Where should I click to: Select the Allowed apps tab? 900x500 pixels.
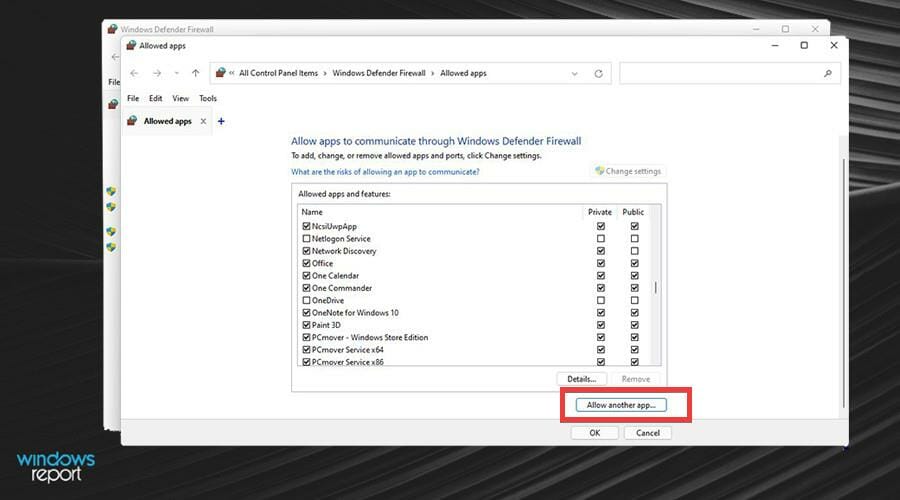click(x=168, y=121)
